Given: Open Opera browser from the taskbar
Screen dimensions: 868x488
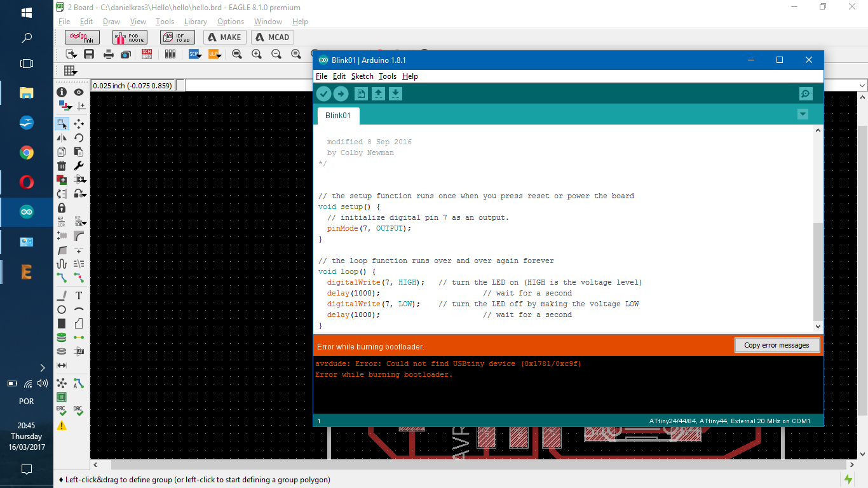Looking at the screenshot, I should click(27, 182).
